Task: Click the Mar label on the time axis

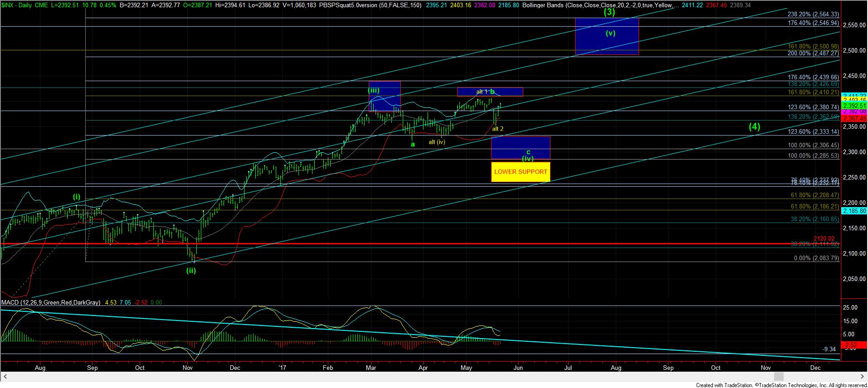Action: [372, 368]
